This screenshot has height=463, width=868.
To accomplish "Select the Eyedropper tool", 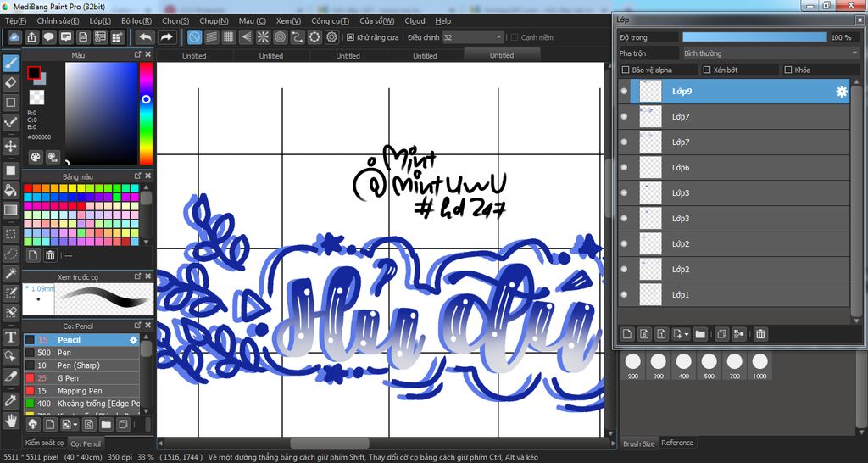I will click(10, 400).
